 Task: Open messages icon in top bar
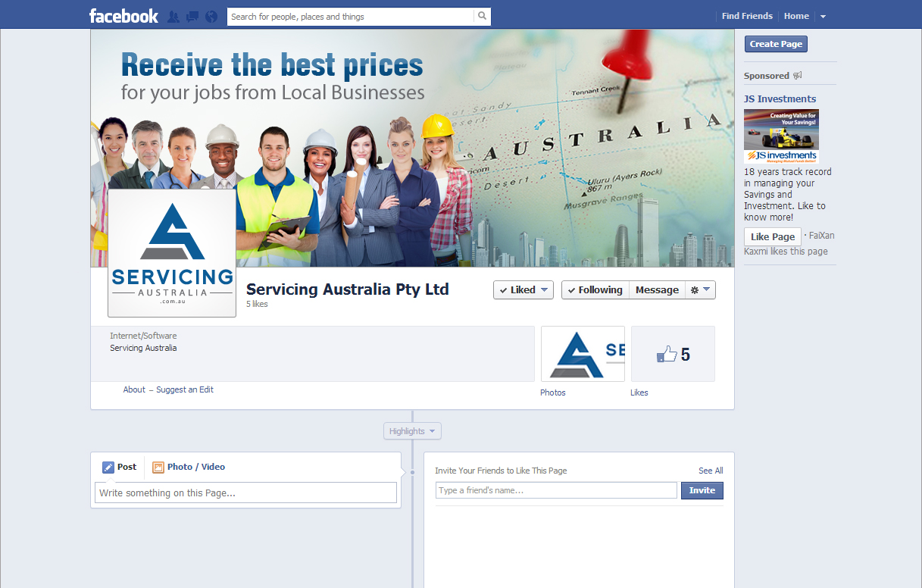click(x=192, y=17)
